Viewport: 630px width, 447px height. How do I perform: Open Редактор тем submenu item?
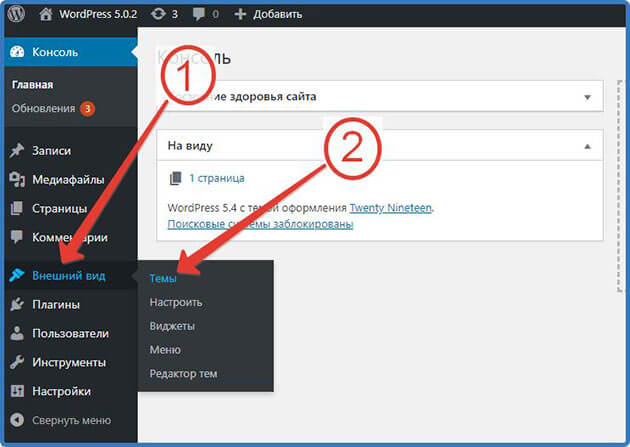click(183, 374)
